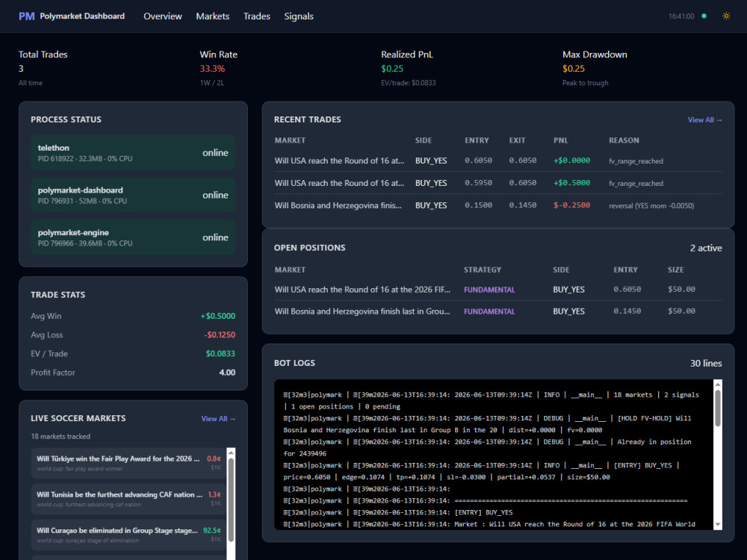Click Live Soccer Markets scroll up arrow

point(231,452)
